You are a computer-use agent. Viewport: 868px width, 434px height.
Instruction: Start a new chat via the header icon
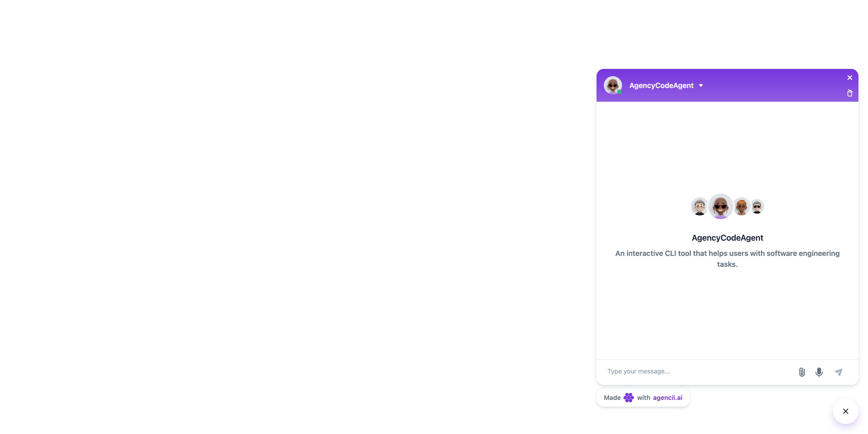(x=850, y=93)
